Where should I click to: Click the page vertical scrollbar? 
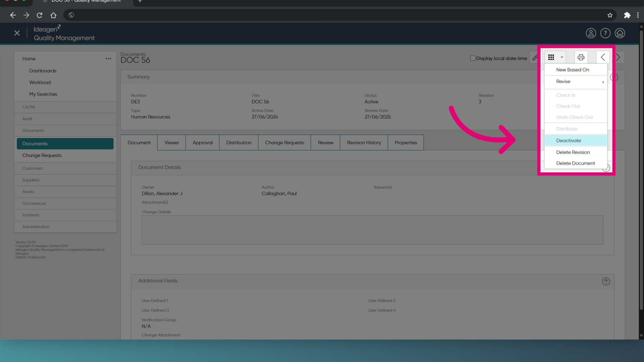pos(641,171)
